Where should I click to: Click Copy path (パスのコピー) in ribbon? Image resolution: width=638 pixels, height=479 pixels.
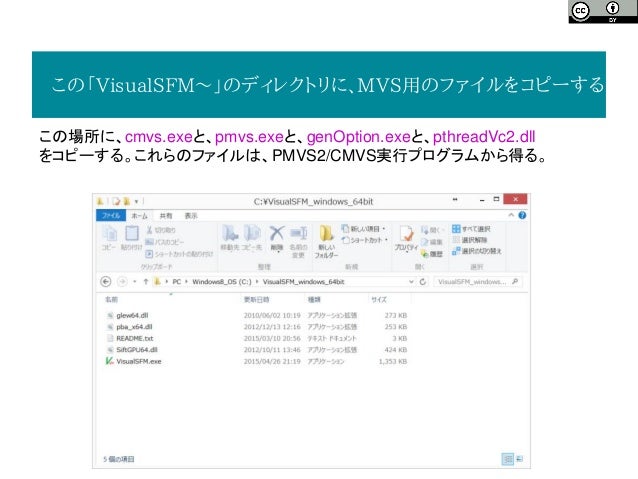coord(165,242)
